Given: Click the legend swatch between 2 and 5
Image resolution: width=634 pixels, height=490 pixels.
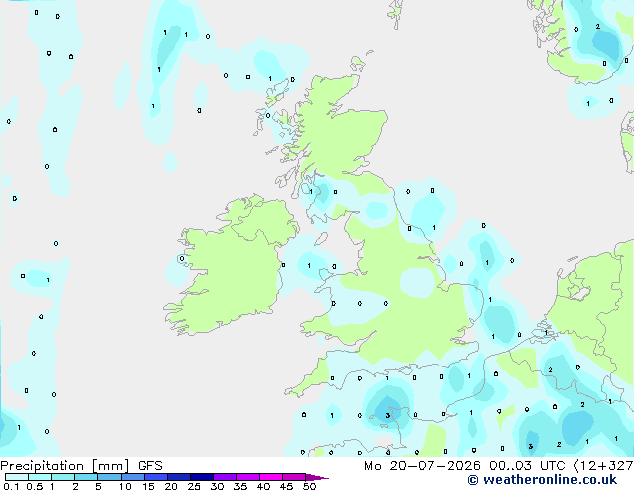Looking at the screenshot, I should point(86,477).
